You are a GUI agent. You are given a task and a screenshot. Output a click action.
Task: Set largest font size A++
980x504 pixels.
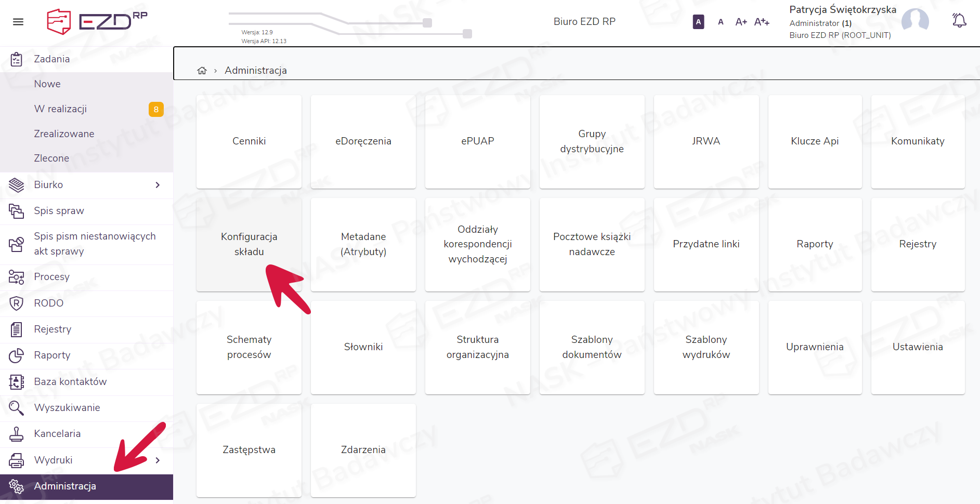pyautogui.click(x=762, y=22)
